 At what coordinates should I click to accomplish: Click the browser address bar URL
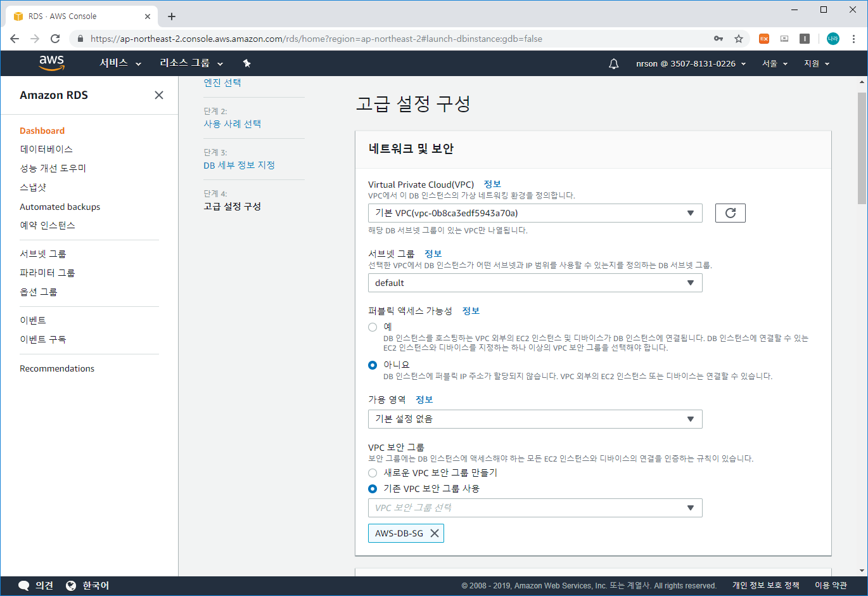[316, 39]
